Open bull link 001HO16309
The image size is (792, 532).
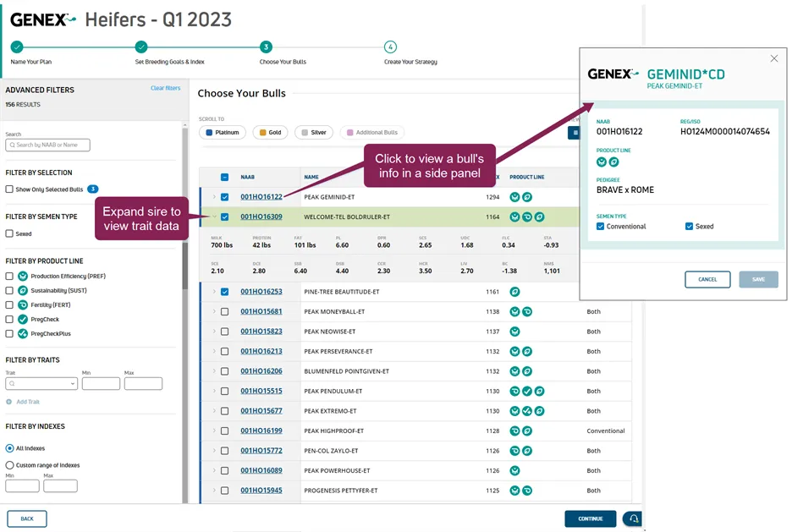pyautogui.click(x=261, y=217)
